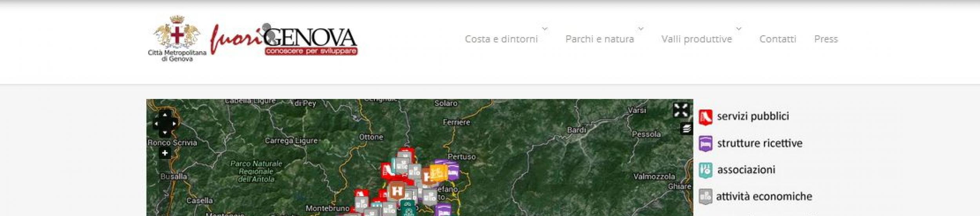Expand the Costa e dintorni chevron
The height and width of the screenshot is (216, 980).
(x=544, y=29)
